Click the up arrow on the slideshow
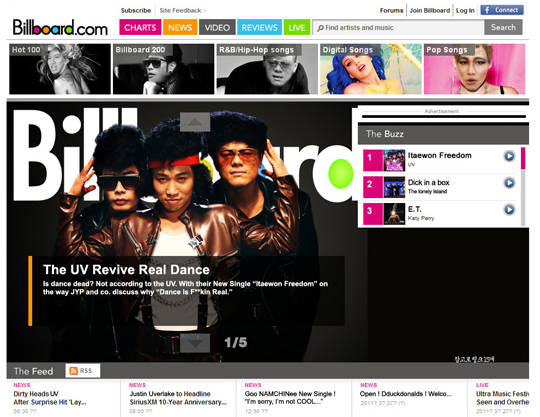Image resolution: width=540 pixels, height=417 pixels. coord(195,122)
